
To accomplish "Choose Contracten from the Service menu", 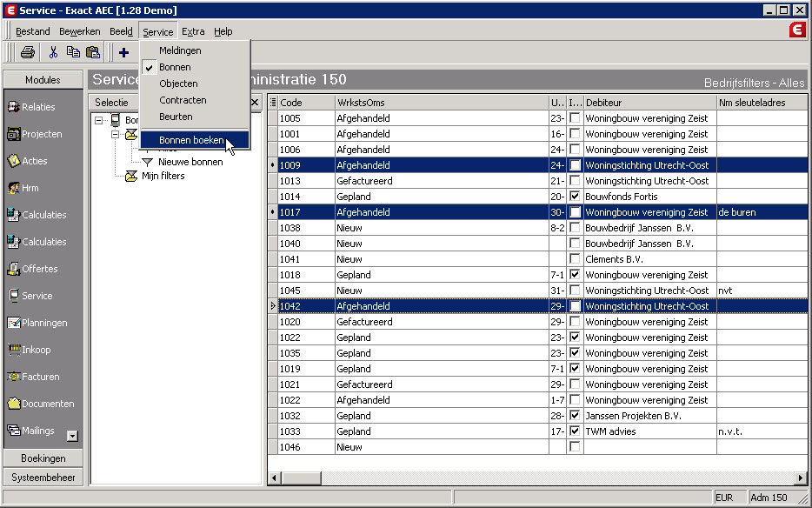I will click(195, 100).
